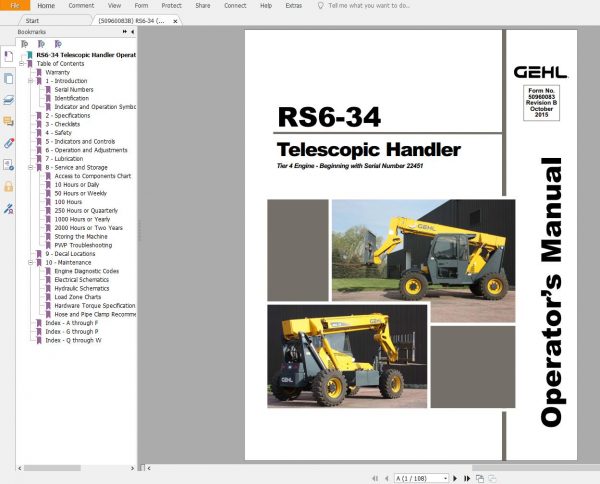Click the first bookmark toolbar icon

[x=24, y=44]
